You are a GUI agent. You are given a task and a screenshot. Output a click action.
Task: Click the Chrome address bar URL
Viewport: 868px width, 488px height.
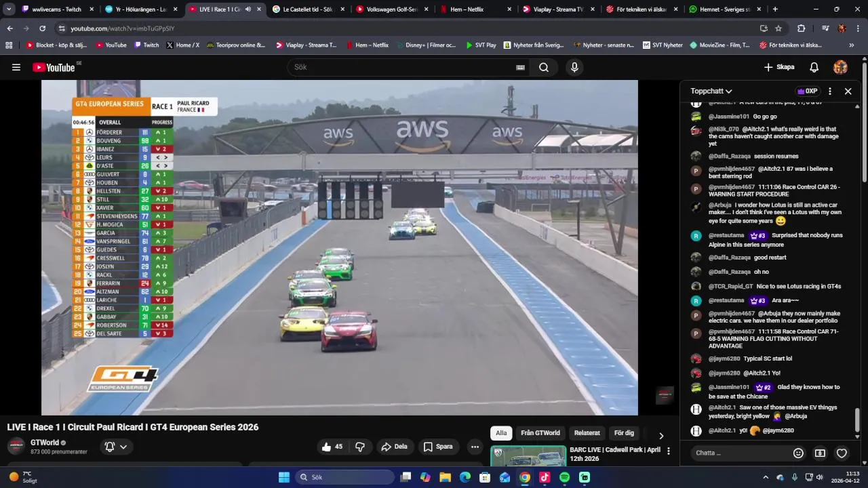pos(123,28)
